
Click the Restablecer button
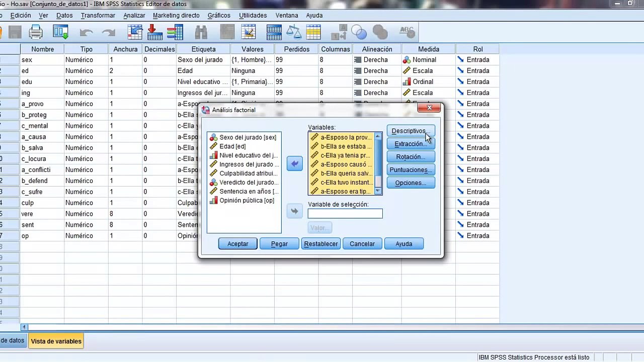321,244
